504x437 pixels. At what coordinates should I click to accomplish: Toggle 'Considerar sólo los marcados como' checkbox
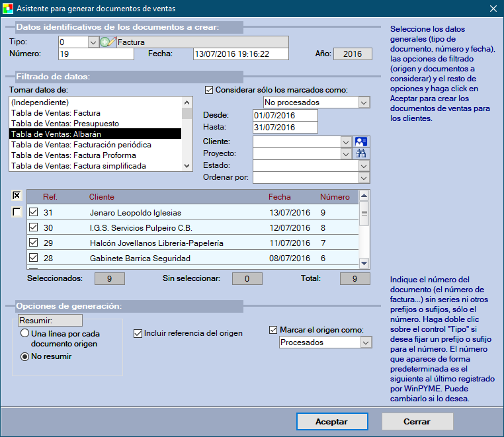click(x=209, y=90)
